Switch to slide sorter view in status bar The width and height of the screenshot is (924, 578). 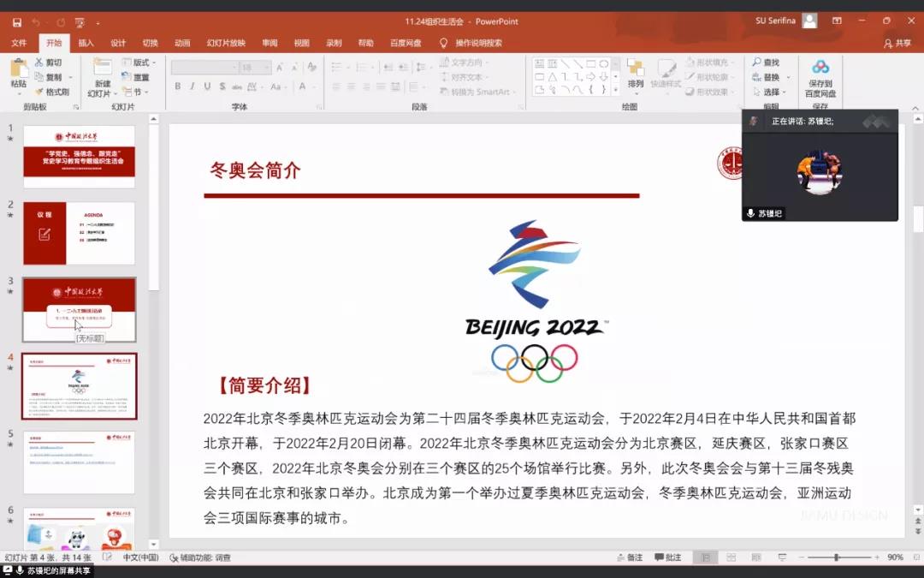click(731, 557)
